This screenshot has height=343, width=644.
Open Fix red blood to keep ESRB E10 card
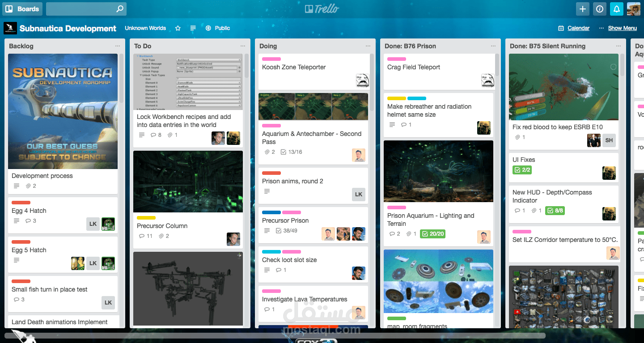coord(563,102)
